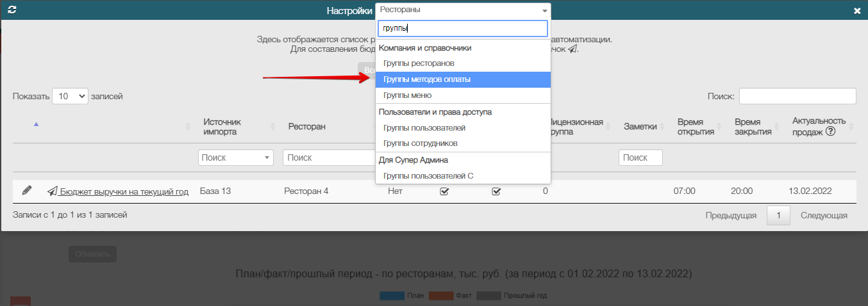Image resolution: width=868 pixels, height=306 pixels.
Task: Click the Ресторан 4 cell
Action: pos(306,191)
